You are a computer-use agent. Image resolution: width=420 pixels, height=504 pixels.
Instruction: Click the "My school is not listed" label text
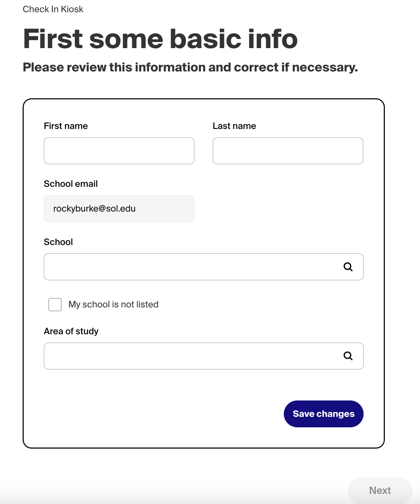114,305
